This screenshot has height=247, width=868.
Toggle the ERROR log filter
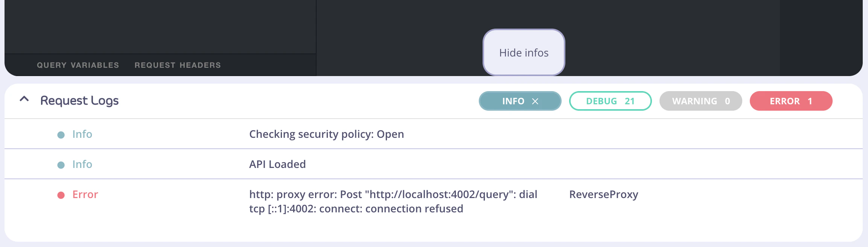[x=790, y=101]
